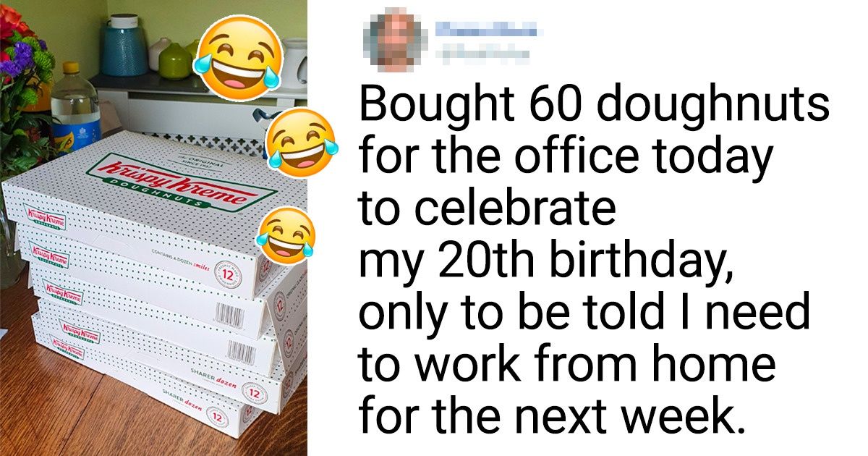Viewport: 868px width, 456px height.
Task: Select the 'to work from home' line
Action: pos(569,365)
